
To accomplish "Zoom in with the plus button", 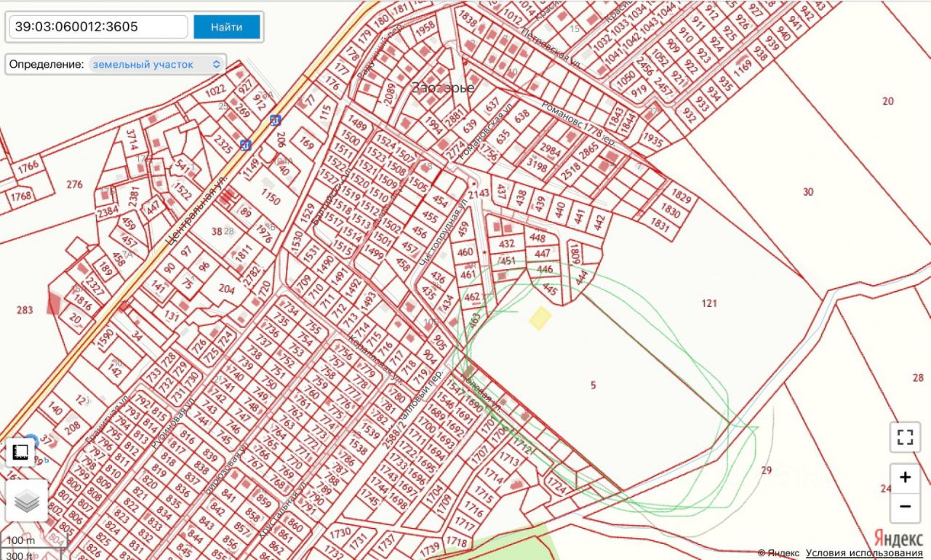I will (905, 478).
